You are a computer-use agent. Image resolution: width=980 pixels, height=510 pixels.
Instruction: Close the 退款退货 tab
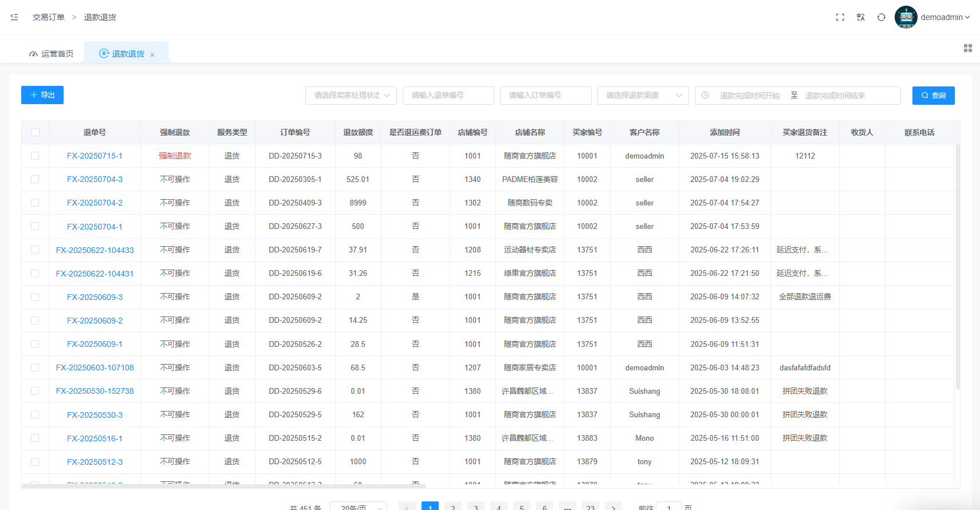click(x=152, y=55)
